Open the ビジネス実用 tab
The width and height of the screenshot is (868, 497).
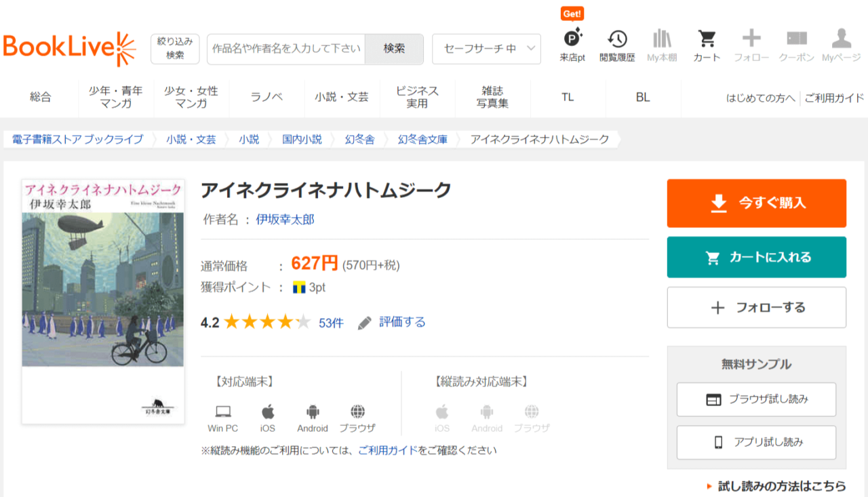(x=417, y=97)
